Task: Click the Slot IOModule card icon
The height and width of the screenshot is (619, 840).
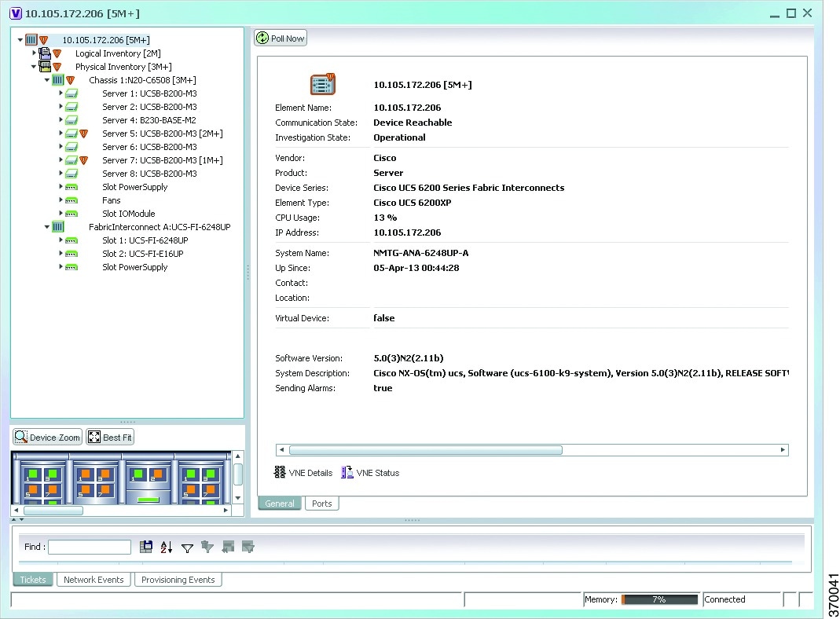Action: pos(72,214)
